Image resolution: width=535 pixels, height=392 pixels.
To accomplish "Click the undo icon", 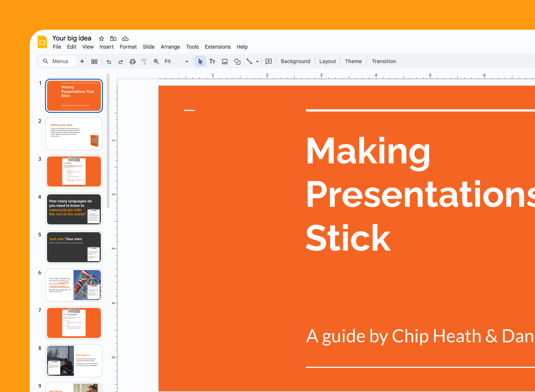I will pos(109,61).
